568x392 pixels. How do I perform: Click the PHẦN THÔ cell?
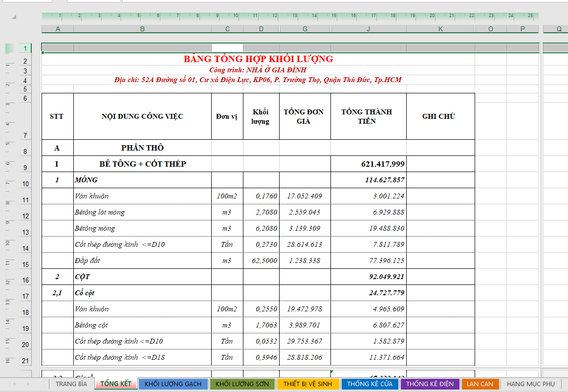click(x=142, y=148)
